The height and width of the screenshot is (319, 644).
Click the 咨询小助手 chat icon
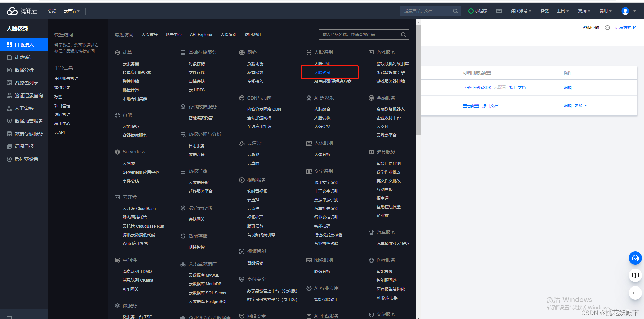point(607,28)
